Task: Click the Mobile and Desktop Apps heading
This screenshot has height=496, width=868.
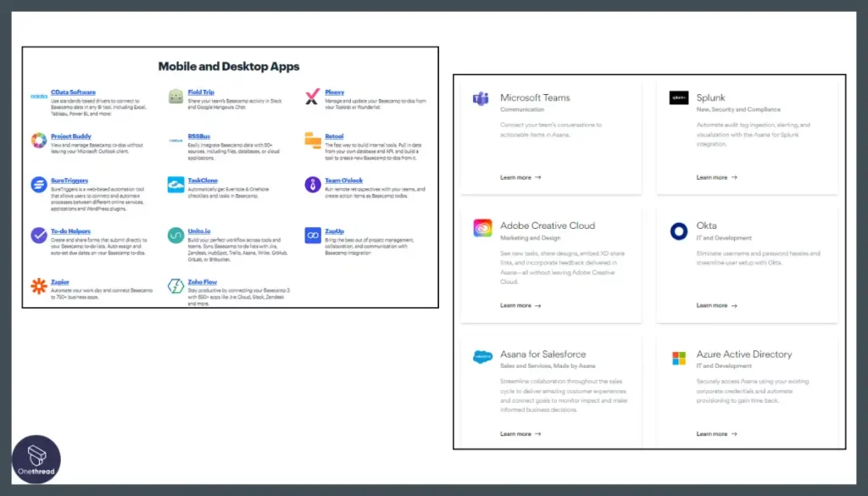Action: pyautogui.click(x=229, y=66)
